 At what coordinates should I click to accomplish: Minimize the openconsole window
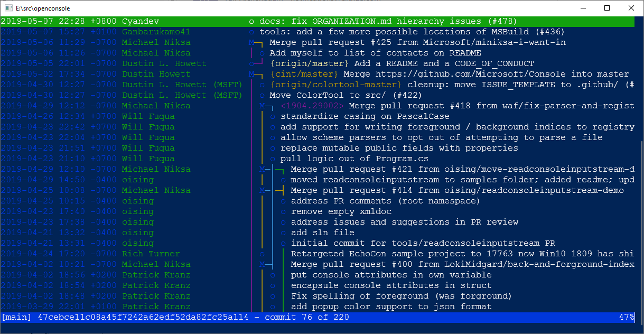583,8
